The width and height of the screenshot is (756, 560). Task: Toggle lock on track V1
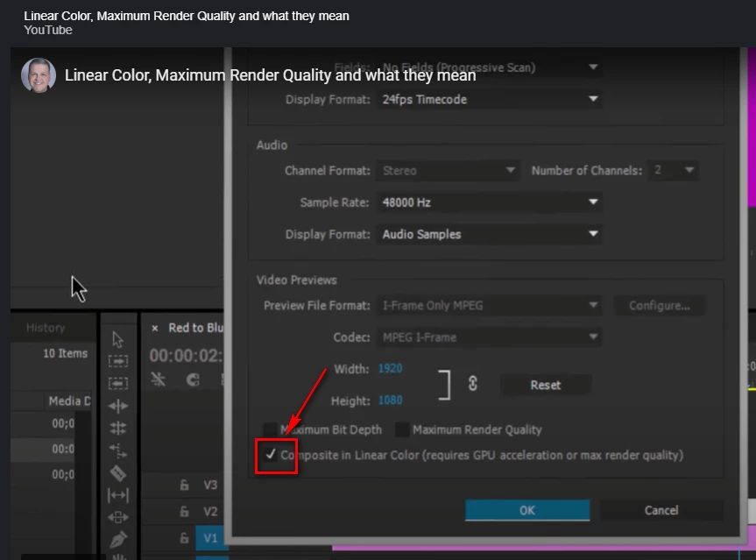[x=184, y=538]
